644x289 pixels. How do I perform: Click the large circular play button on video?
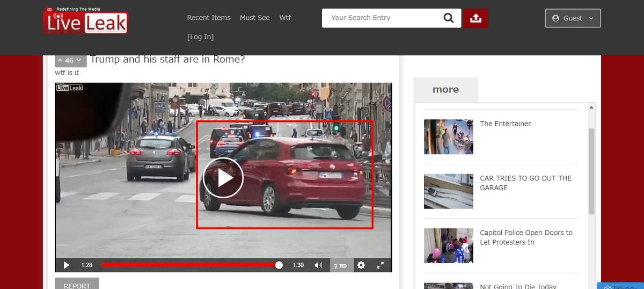[x=223, y=178]
